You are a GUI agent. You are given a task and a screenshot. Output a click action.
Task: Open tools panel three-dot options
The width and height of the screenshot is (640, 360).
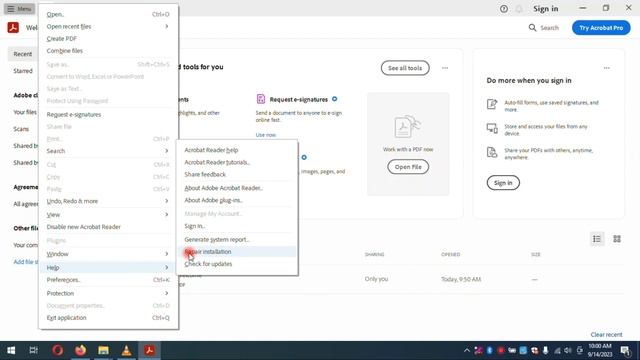point(445,68)
